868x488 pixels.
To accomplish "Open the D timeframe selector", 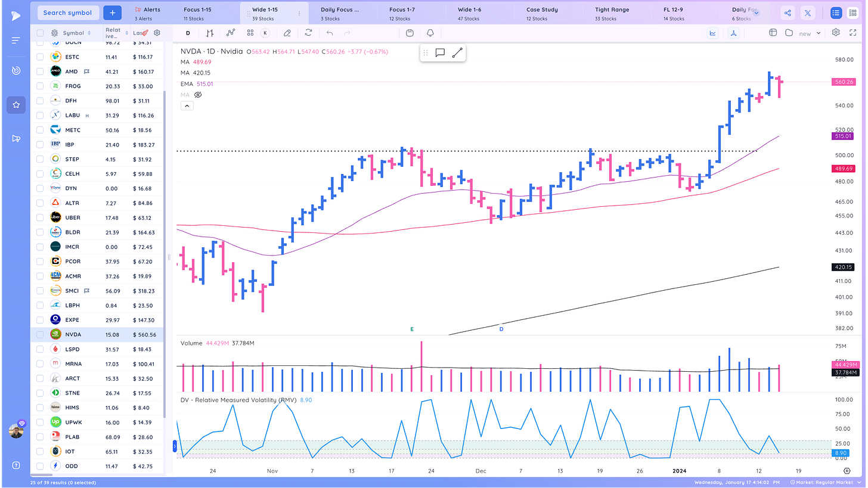I will click(188, 33).
